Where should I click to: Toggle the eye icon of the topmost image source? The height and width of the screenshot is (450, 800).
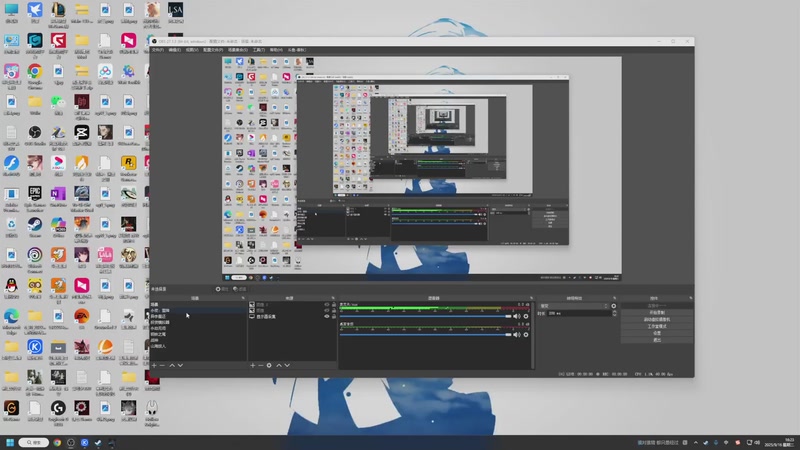click(x=327, y=305)
